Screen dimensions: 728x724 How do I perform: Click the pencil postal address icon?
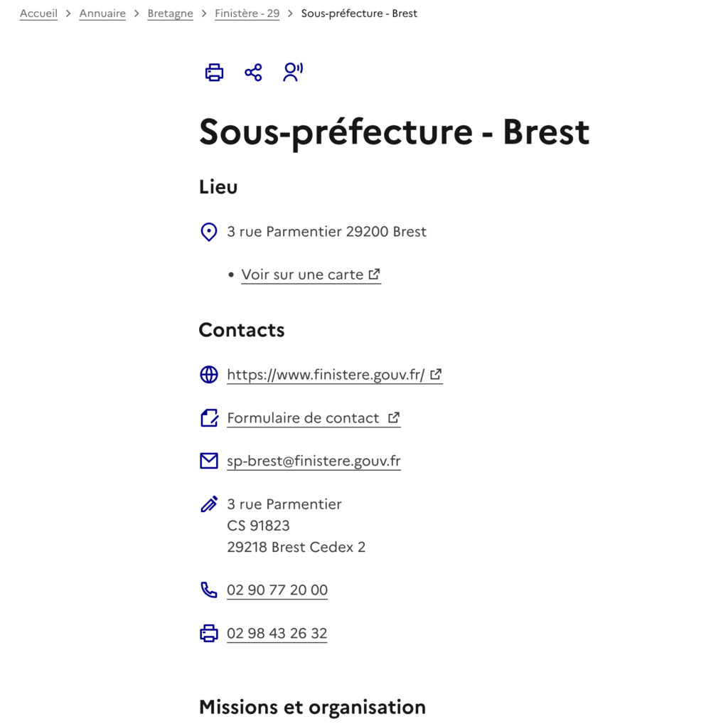click(x=208, y=504)
